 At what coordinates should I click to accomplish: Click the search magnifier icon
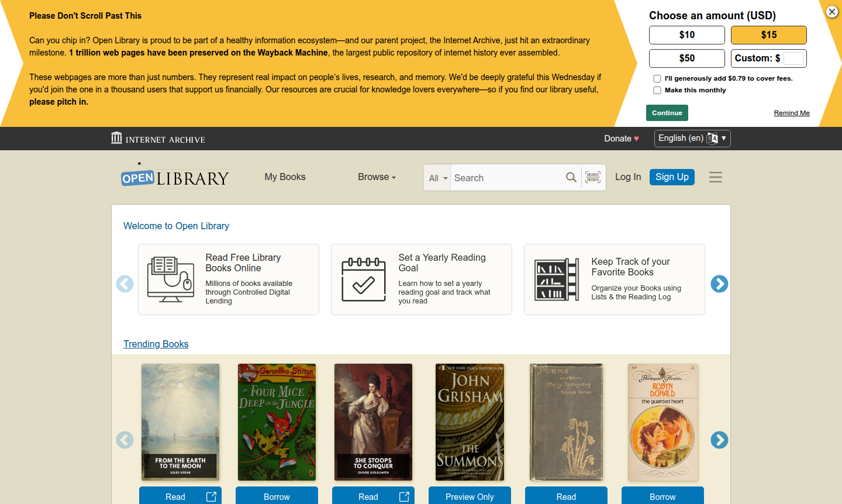coord(571,177)
